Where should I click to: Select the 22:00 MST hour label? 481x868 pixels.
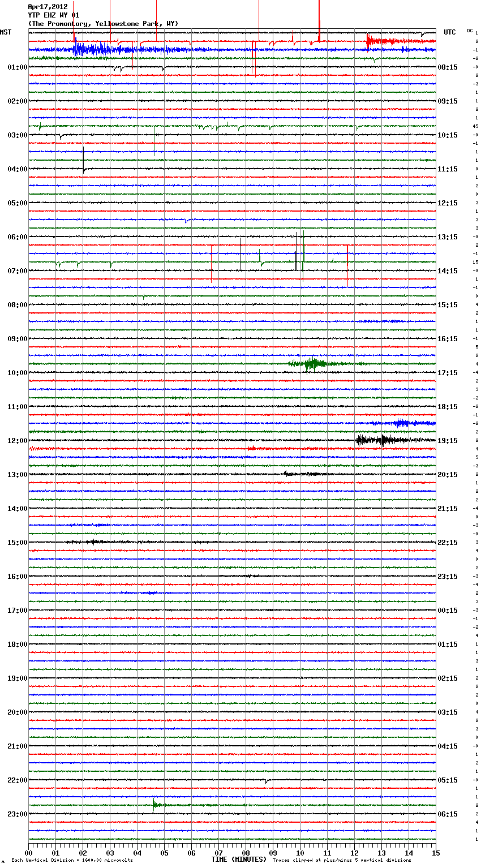pos(18,780)
